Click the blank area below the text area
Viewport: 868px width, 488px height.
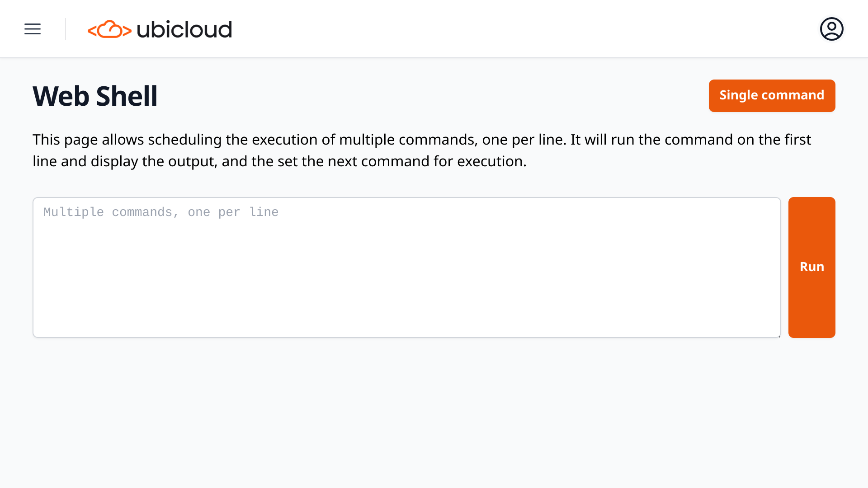tap(407, 407)
